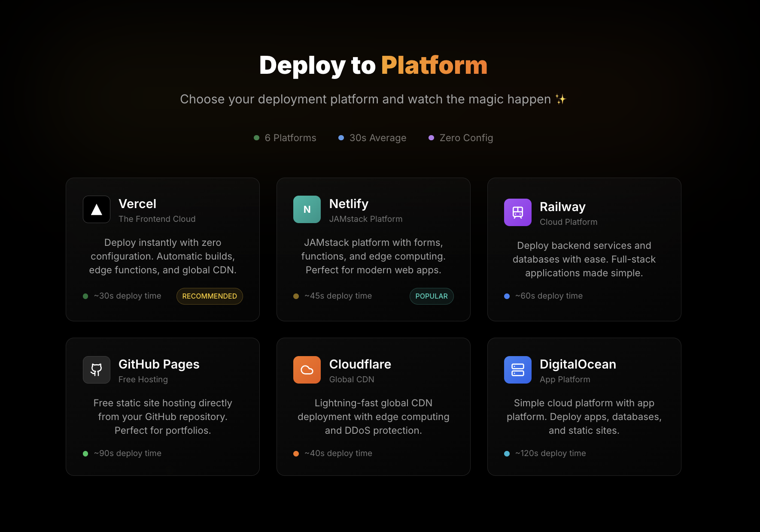Click the Railway train icon
The height and width of the screenshot is (532, 760).
coord(518,212)
